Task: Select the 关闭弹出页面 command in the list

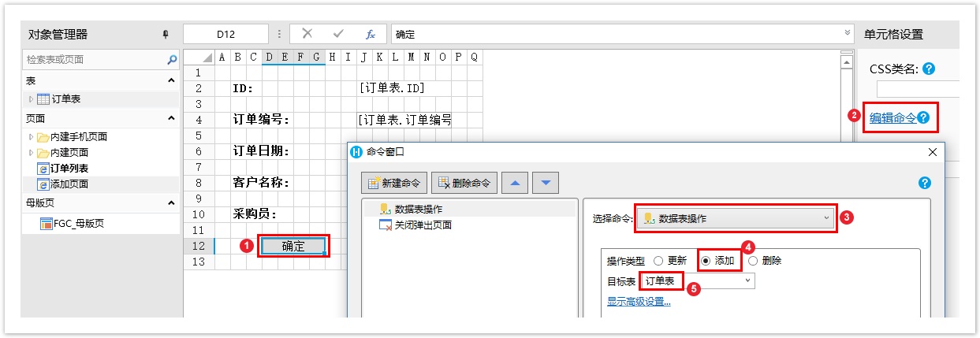Action: (x=423, y=225)
